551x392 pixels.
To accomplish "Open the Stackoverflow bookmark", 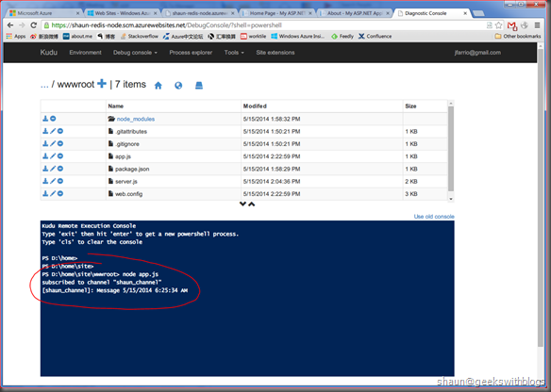I will pyautogui.click(x=140, y=36).
